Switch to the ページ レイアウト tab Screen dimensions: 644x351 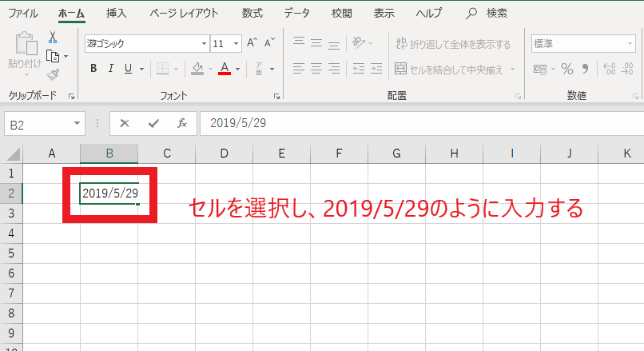(x=184, y=13)
